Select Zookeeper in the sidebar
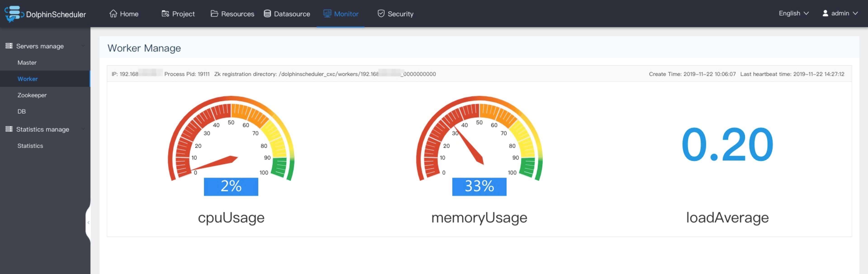 tap(32, 95)
